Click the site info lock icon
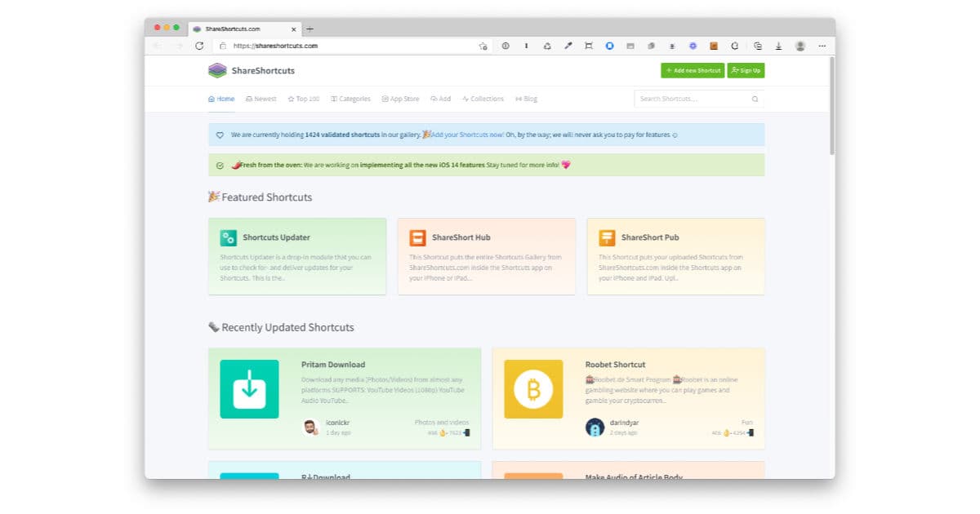Screen dimensions: 980x514 click(222, 46)
